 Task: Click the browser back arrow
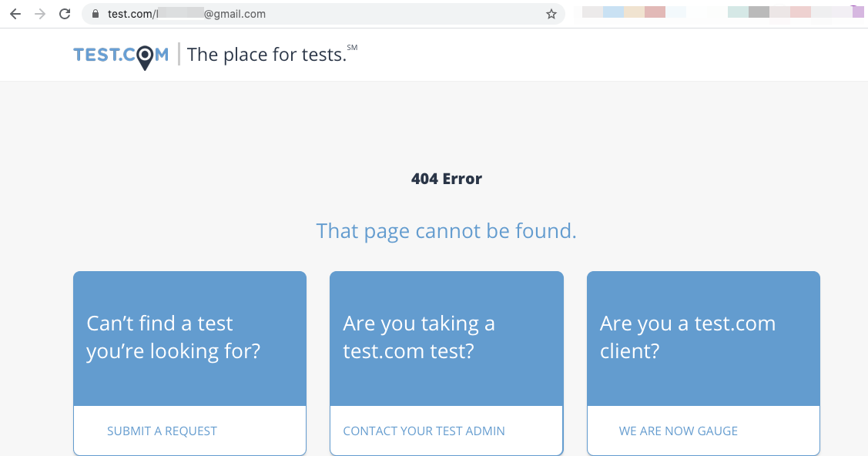[x=15, y=14]
